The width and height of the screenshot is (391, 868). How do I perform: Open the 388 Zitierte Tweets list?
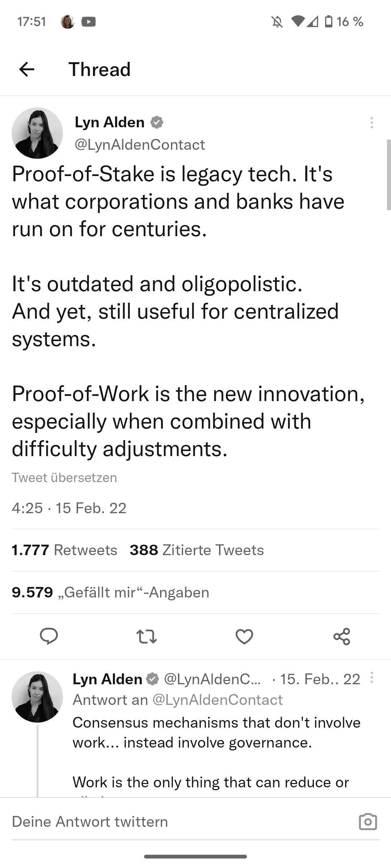197,550
